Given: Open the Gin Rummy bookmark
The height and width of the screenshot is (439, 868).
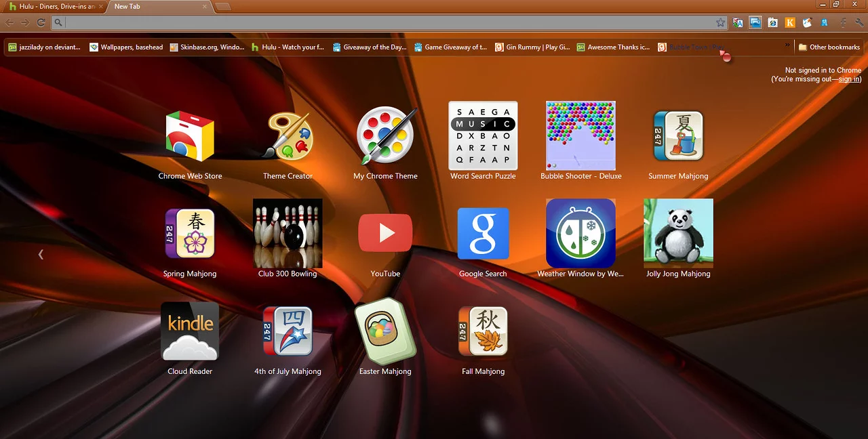Looking at the screenshot, I should (532, 47).
